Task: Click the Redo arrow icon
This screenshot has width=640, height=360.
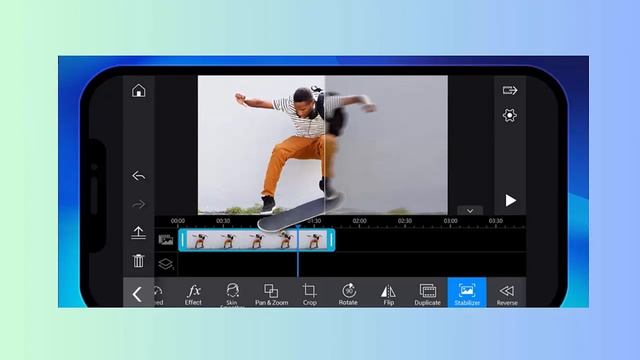Action: 139,204
